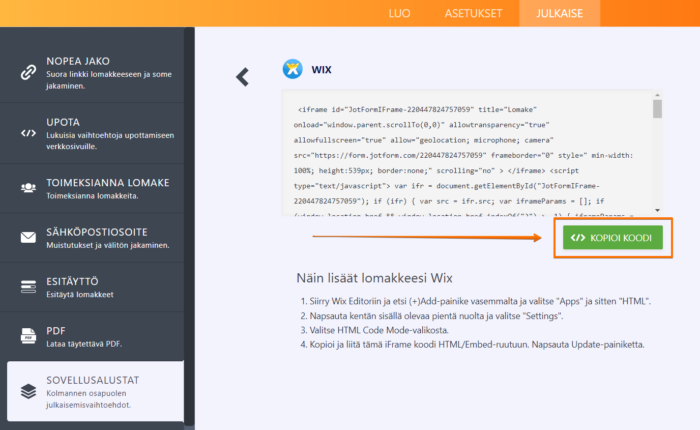700x430 pixels.
Task: Click the WIX heading text
Action: [321, 70]
